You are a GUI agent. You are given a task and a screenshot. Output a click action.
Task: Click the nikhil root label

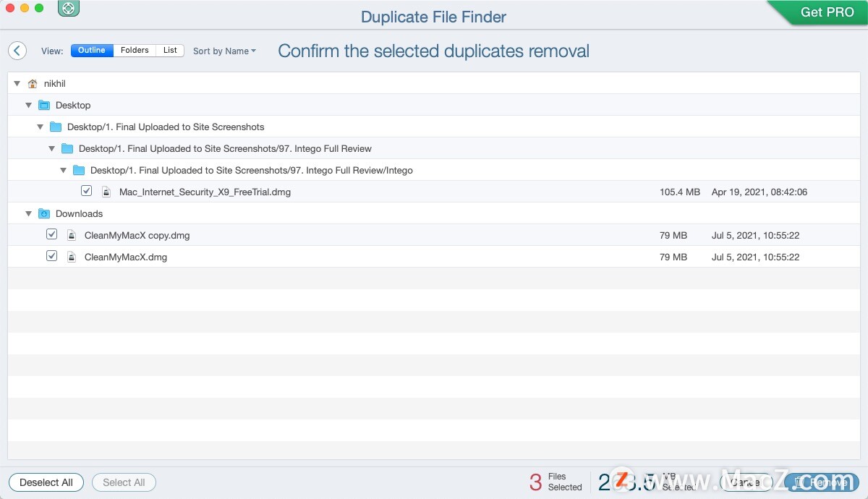54,84
